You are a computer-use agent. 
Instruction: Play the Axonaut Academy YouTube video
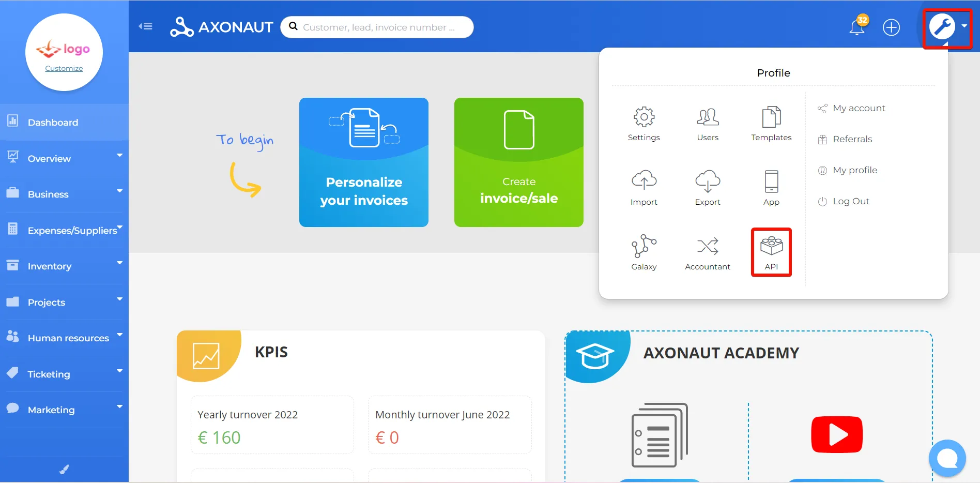click(x=837, y=434)
